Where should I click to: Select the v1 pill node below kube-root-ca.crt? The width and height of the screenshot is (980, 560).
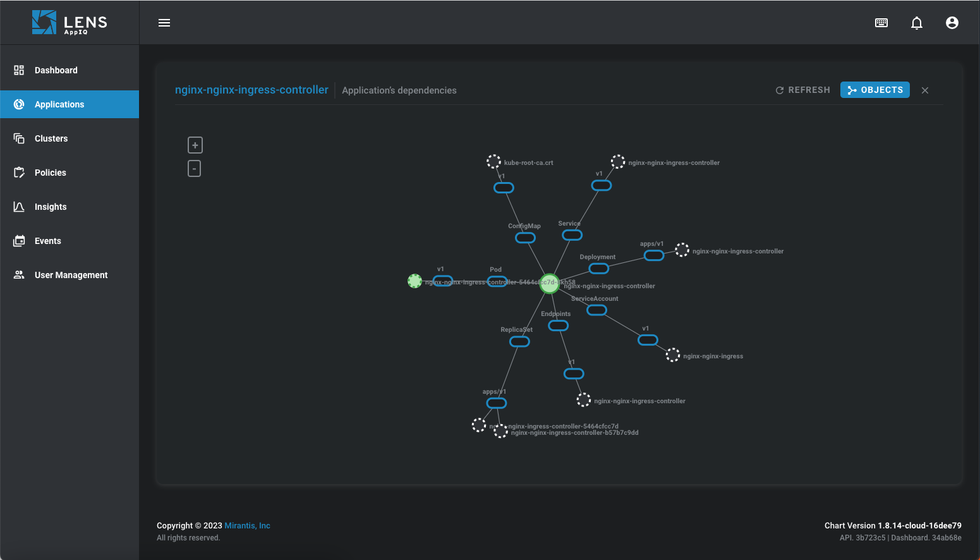tap(504, 188)
